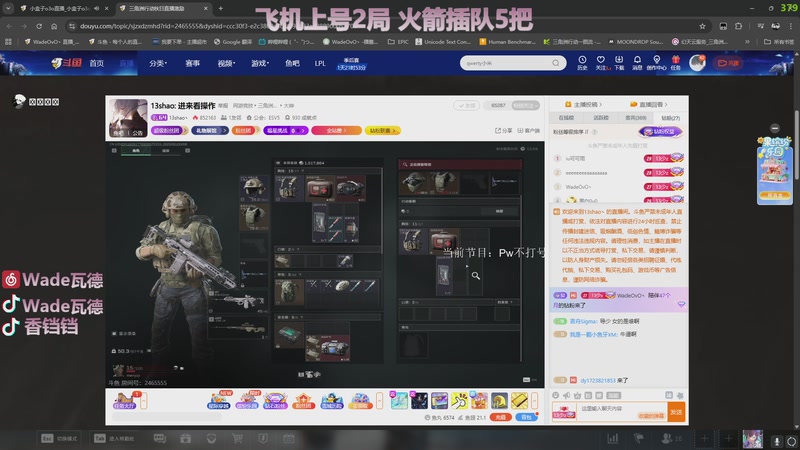800x450 pixels.
Task: Open the 游戏 dropdown menu
Action: pos(260,63)
